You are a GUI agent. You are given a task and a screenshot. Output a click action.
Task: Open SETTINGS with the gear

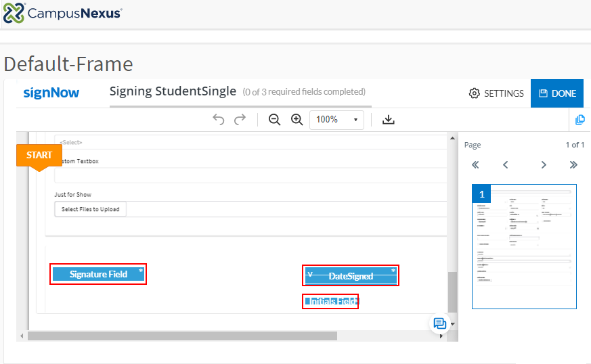tap(496, 93)
